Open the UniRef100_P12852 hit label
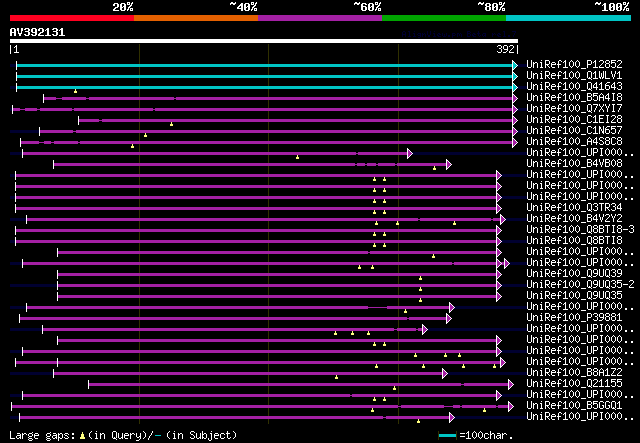The width and height of the screenshot is (640, 443). click(573, 65)
